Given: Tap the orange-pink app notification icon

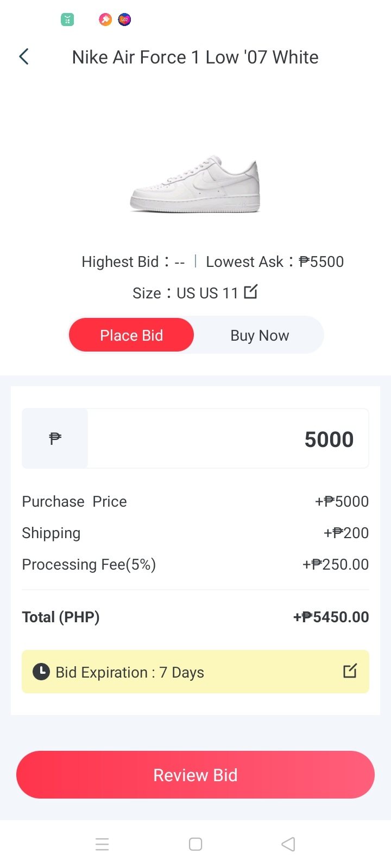Looking at the screenshot, I should point(105,20).
